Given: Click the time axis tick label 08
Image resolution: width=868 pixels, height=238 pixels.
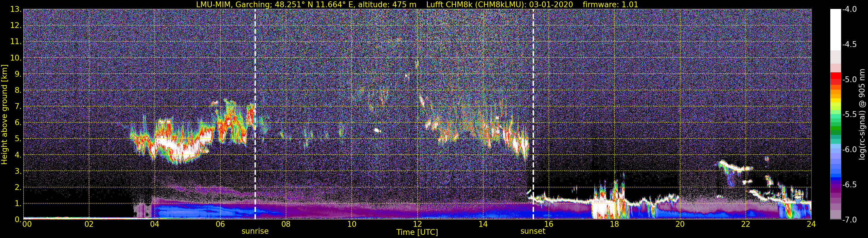Looking at the screenshot, I should 286,224.
